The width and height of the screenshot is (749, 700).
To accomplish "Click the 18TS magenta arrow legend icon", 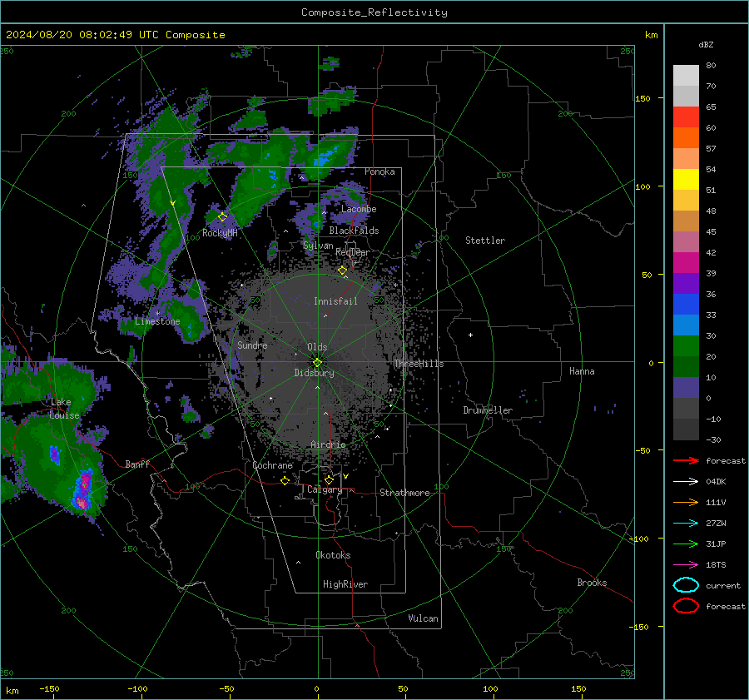I will click(x=686, y=565).
